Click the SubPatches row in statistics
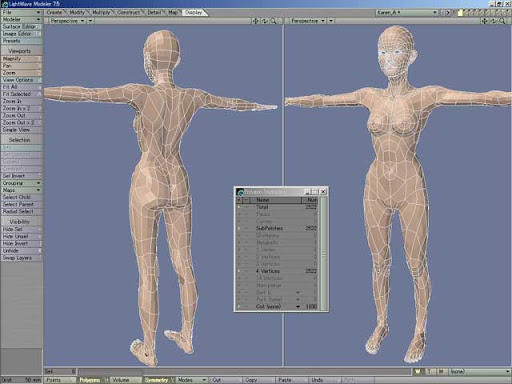 coord(277,228)
